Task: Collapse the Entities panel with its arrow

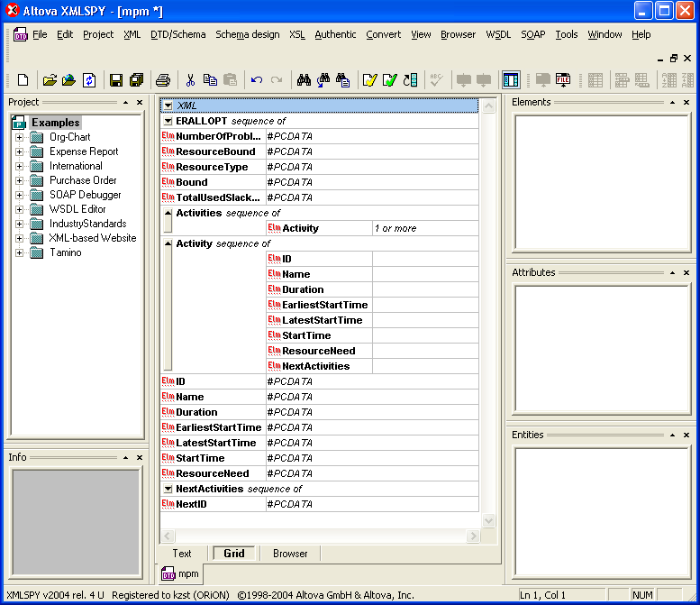Action: (x=672, y=435)
